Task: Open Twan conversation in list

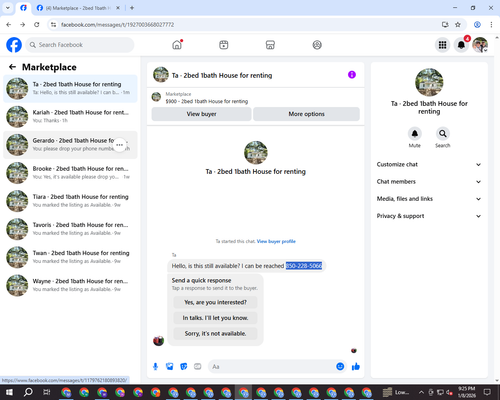Action: [70, 257]
